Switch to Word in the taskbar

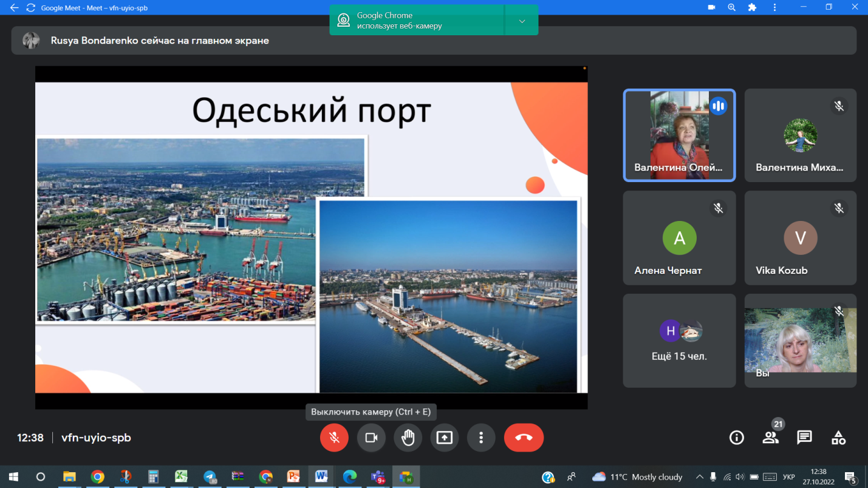tap(321, 476)
